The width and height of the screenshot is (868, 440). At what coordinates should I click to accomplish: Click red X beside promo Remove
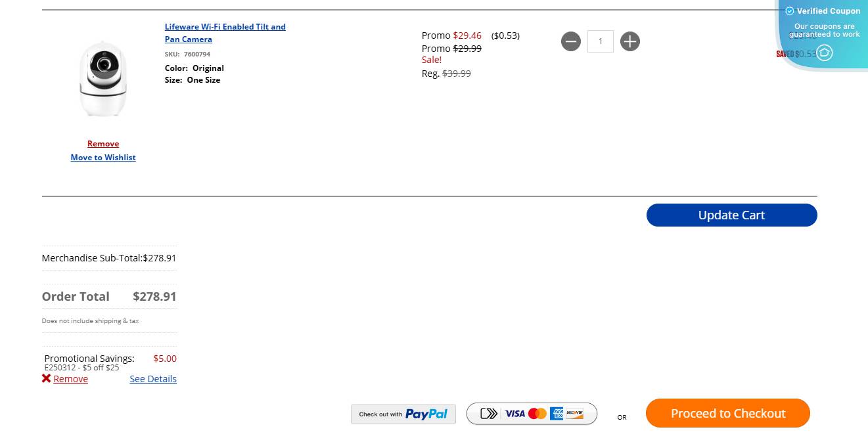46,378
